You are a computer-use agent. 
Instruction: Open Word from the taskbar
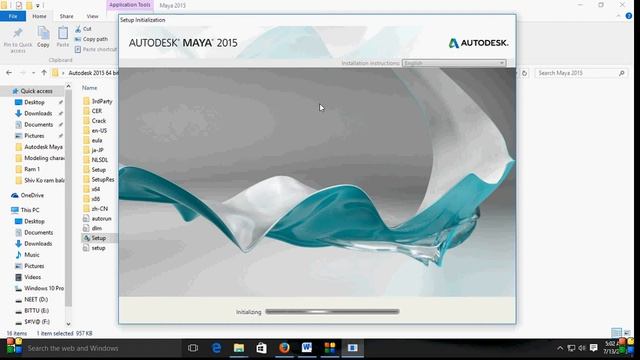tap(307, 348)
